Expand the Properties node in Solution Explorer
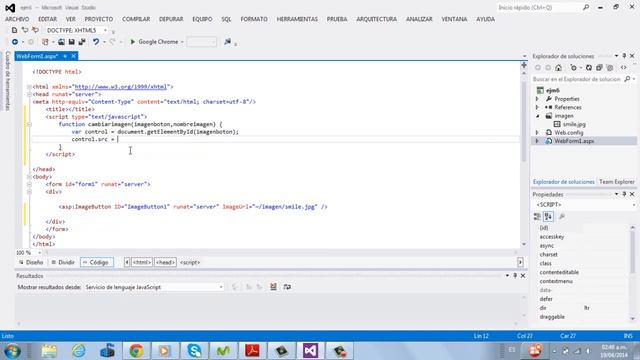The width and height of the screenshot is (640, 360). point(537,99)
